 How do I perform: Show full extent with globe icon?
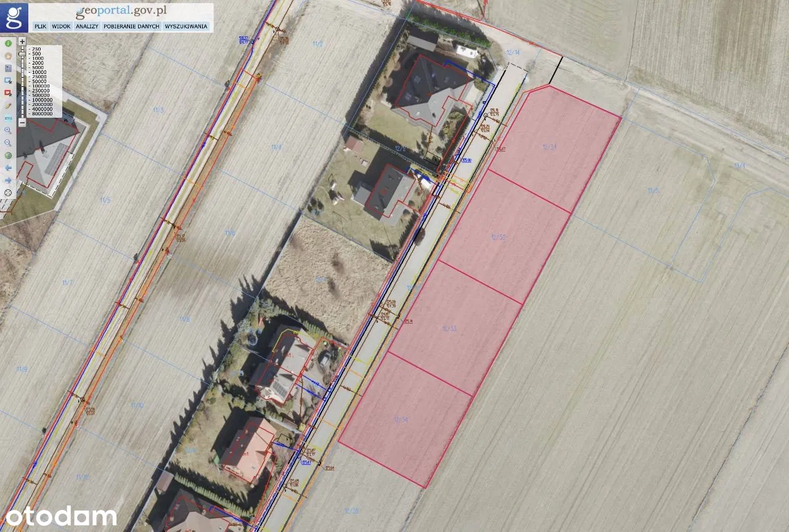(8, 155)
